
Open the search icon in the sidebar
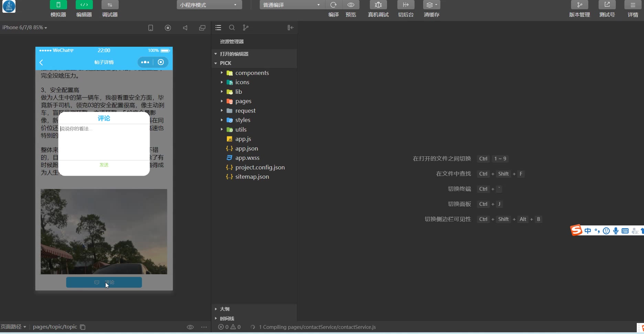[232, 27]
